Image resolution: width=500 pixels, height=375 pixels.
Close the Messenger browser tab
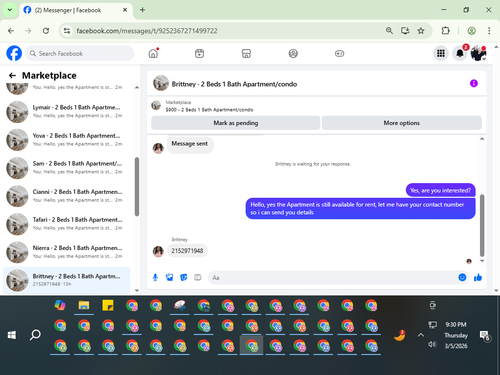[125, 10]
